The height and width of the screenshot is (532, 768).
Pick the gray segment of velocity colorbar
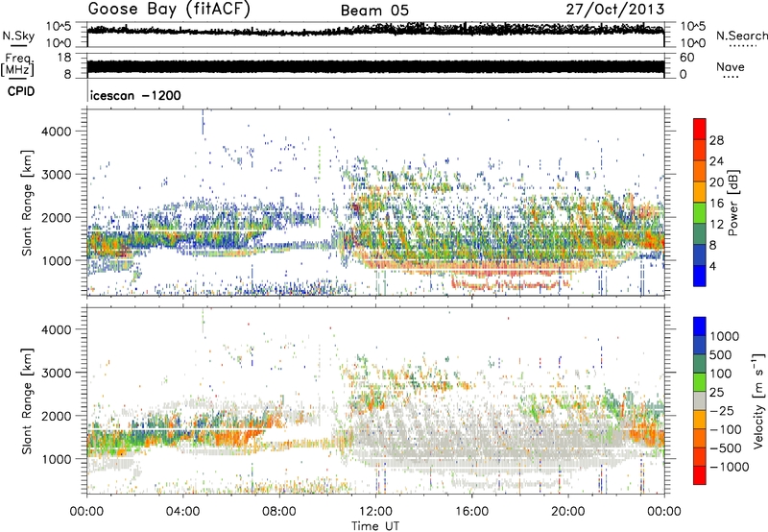click(x=700, y=401)
